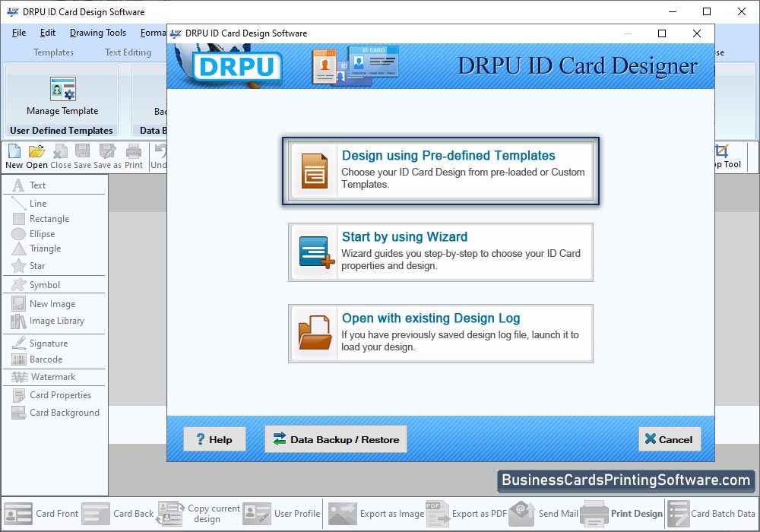
Task: Click Print Design in bottom bar
Action: 622,514
